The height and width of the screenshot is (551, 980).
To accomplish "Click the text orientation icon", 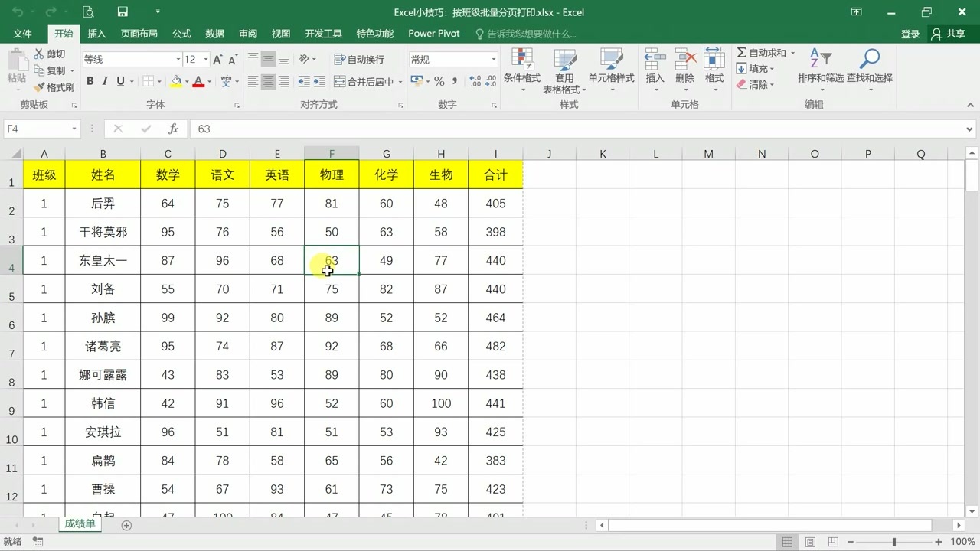I will coord(304,60).
